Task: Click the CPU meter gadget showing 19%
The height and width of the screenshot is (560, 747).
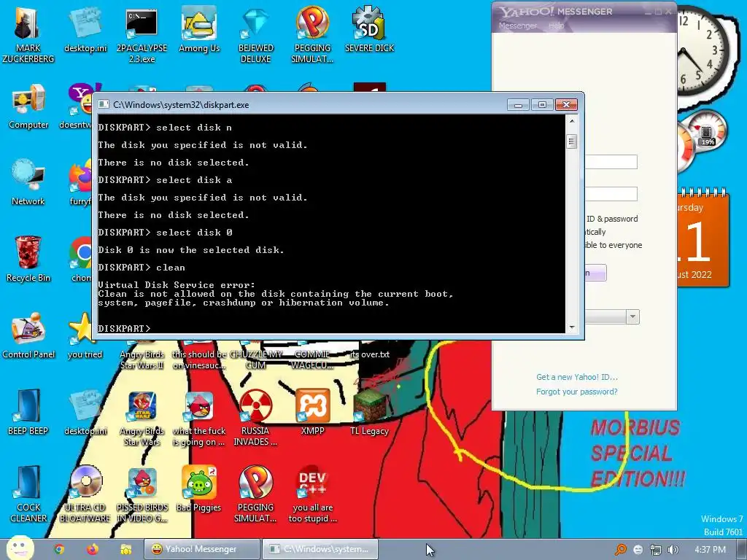Action: 707,131
